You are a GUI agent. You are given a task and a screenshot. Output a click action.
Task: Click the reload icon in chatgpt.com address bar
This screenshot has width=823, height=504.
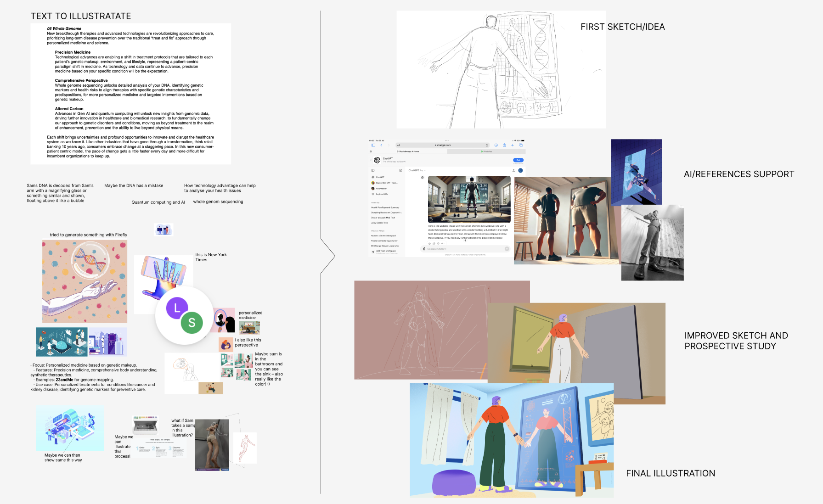click(487, 145)
